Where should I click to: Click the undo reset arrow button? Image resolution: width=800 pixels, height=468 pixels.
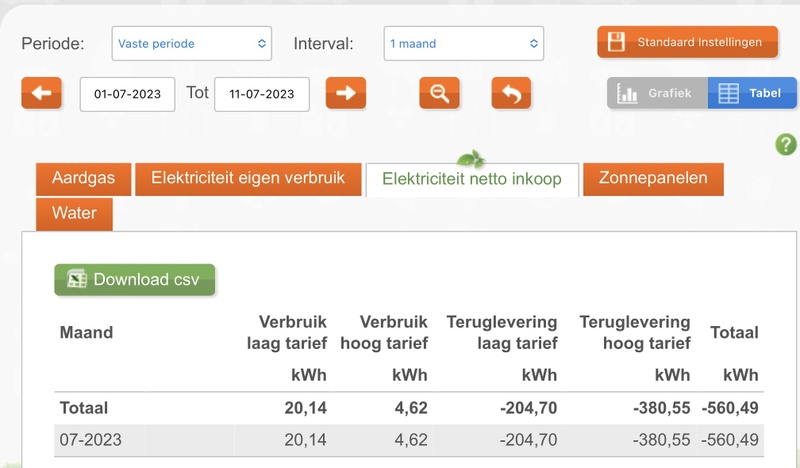click(511, 93)
